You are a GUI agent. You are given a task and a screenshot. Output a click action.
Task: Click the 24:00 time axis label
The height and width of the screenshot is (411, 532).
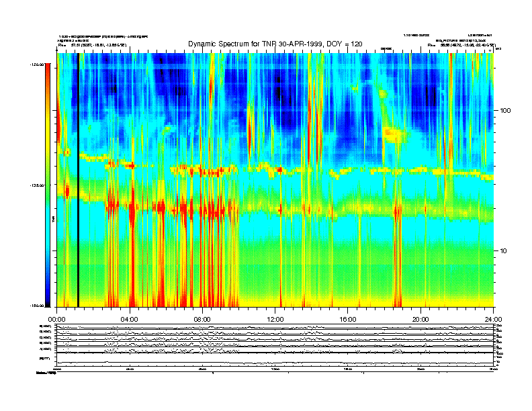(x=493, y=320)
